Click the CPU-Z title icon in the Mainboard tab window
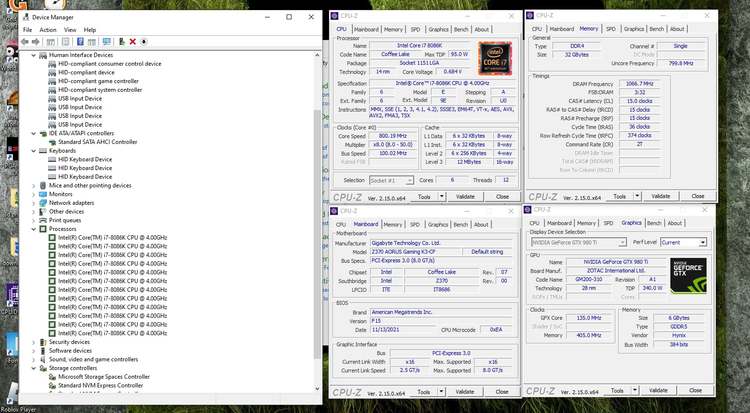The image size is (750, 413). pyautogui.click(x=334, y=211)
